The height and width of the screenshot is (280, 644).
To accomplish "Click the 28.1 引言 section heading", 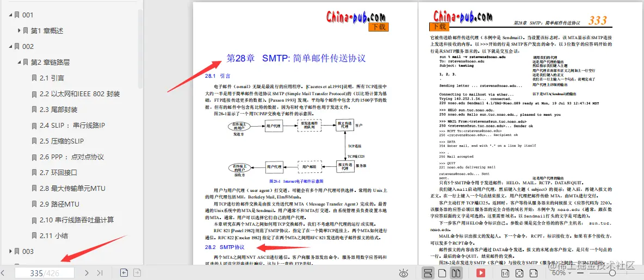I will [217, 76].
